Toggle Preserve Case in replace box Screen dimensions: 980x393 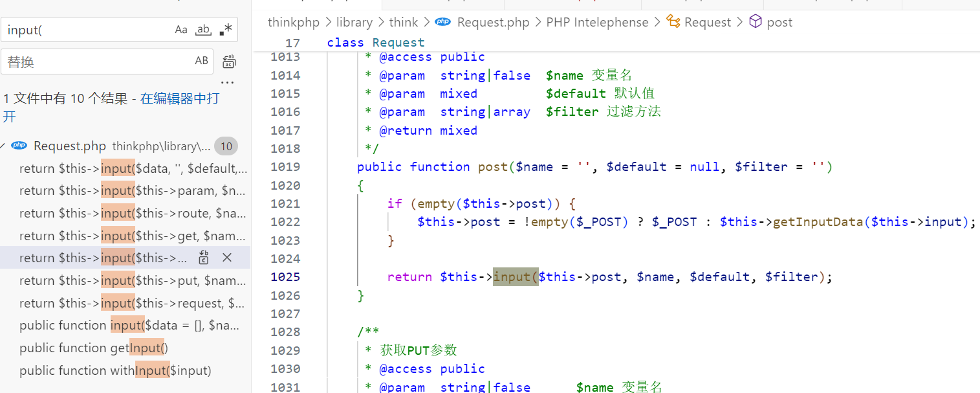[202, 61]
